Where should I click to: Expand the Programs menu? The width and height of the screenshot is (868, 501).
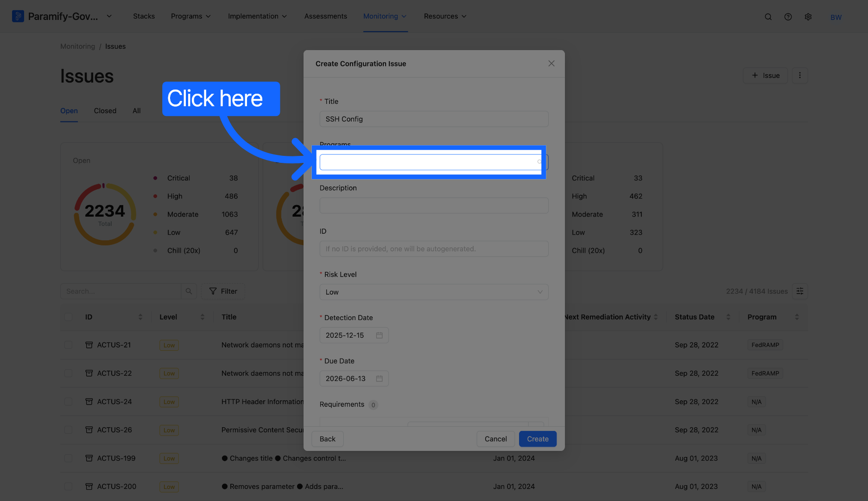click(191, 16)
